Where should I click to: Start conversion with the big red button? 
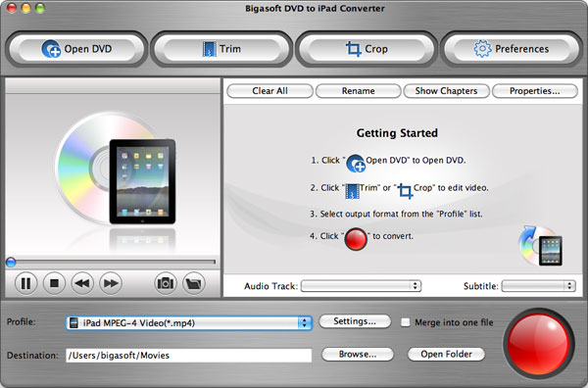[x=538, y=344]
